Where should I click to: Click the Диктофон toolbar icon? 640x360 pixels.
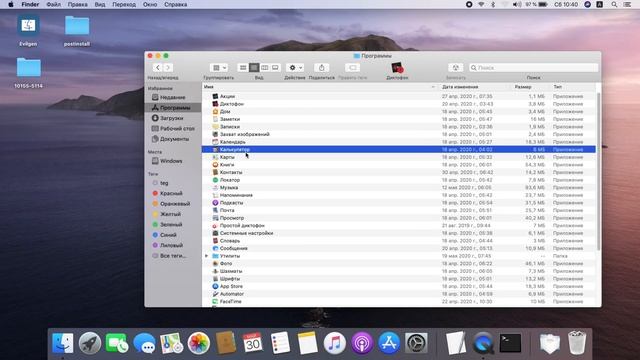(397, 68)
